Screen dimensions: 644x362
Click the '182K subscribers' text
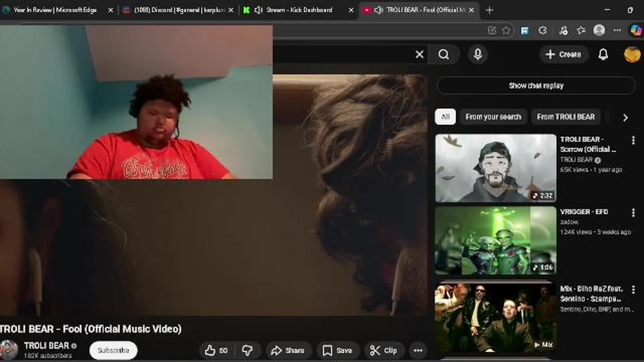coord(48,355)
